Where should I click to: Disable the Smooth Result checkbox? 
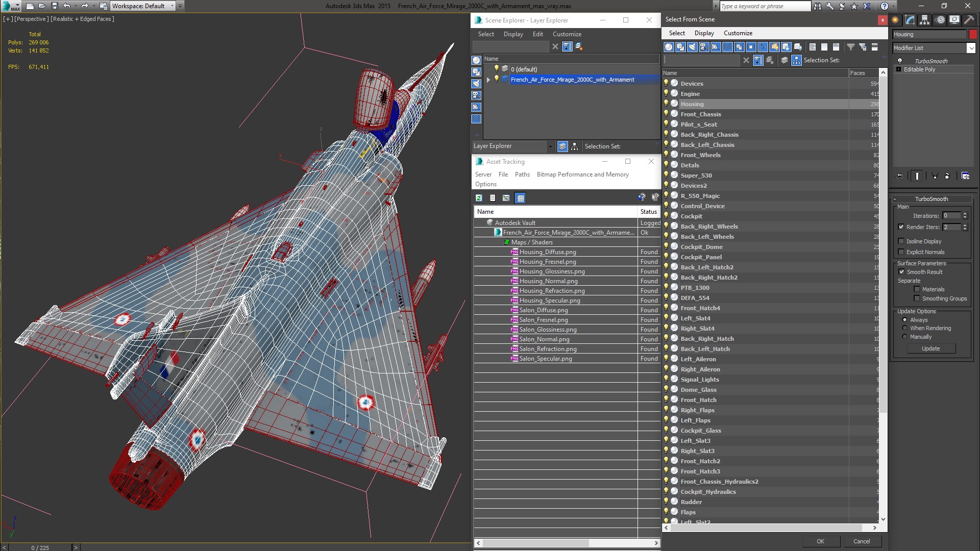pyautogui.click(x=901, y=272)
